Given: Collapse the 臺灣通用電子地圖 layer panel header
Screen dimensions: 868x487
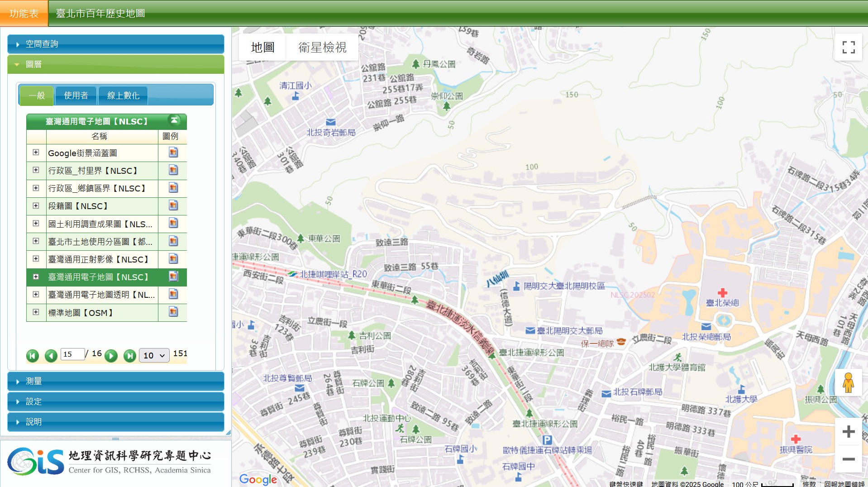Looking at the screenshot, I should coord(174,120).
